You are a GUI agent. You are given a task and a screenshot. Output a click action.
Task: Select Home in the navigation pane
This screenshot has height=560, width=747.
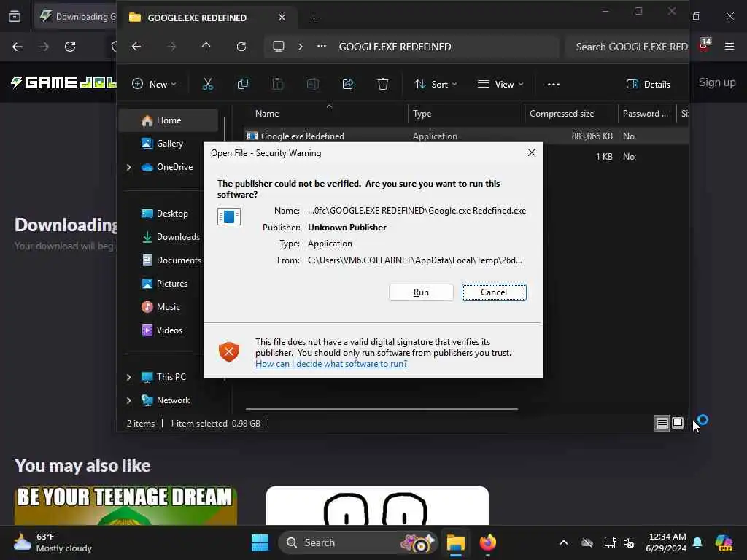(x=169, y=120)
